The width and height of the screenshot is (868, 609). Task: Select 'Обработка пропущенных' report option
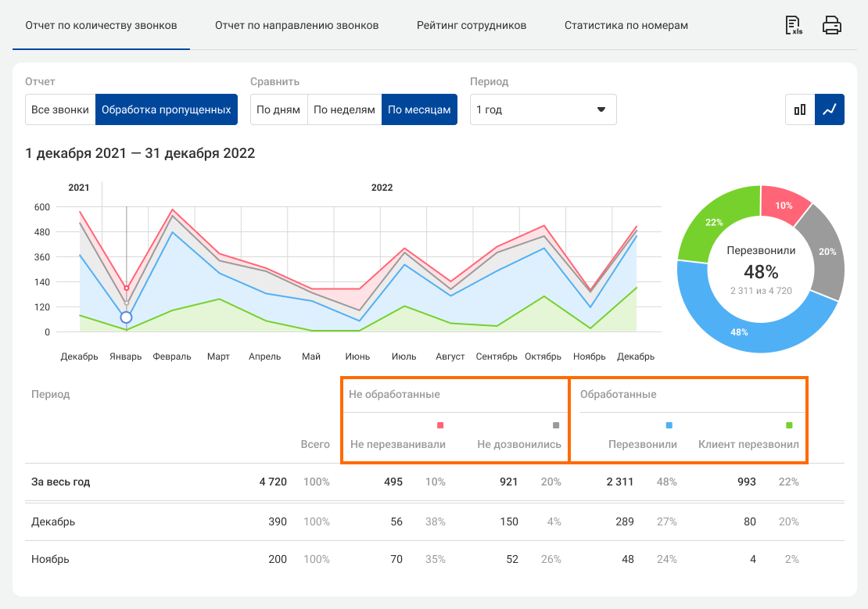coord(166,109)
